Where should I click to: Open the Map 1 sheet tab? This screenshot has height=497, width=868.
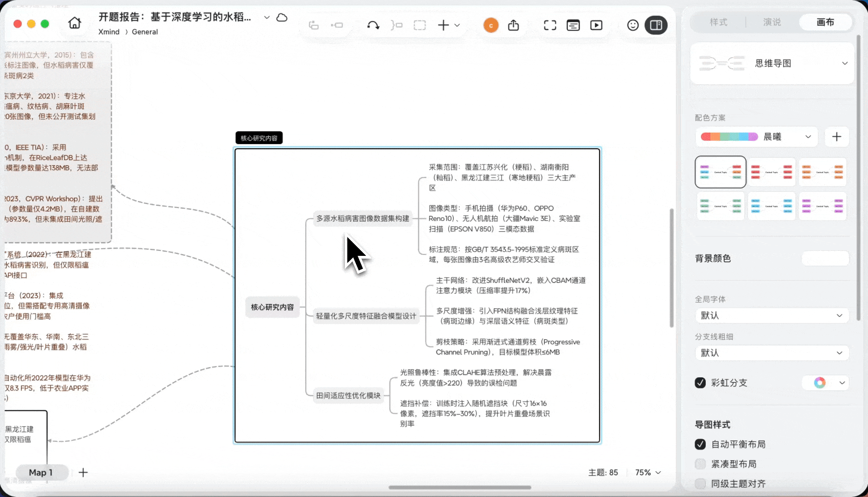pos(41,473)
